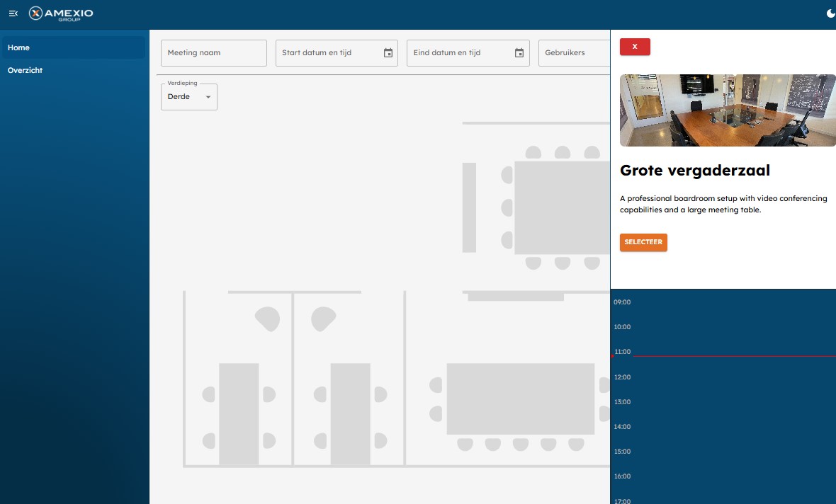
Task: Select the 13:00 time slot label
Action: [x=622, y=402]
